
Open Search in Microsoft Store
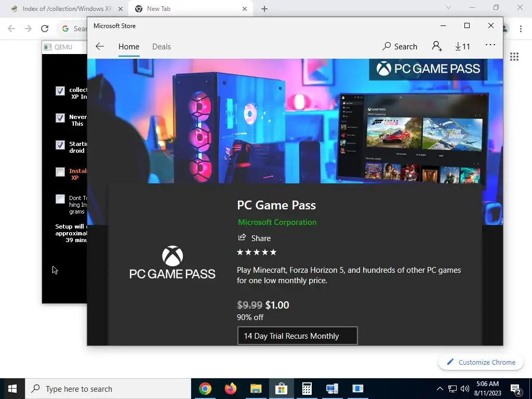tap(400, 46)
